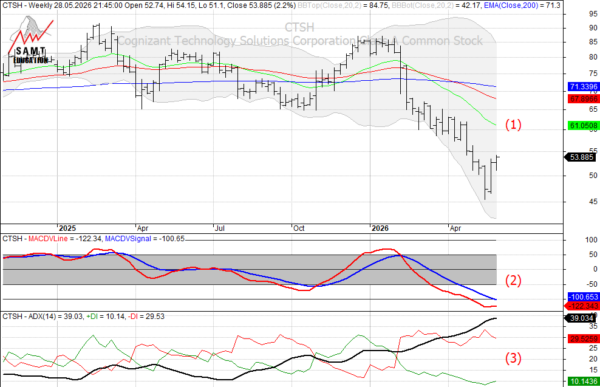Click the blue 71.3396 price tag
Image resolution: width=600 pixels, height=387 pixels.
pos(583,87)
